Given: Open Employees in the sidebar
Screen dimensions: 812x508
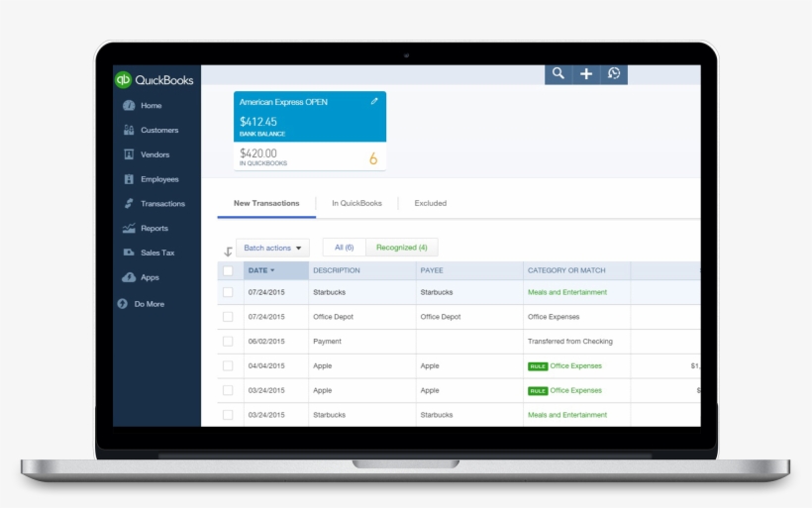Looking at the screenshot, I should pyautogui.click(x=159, y=179).
